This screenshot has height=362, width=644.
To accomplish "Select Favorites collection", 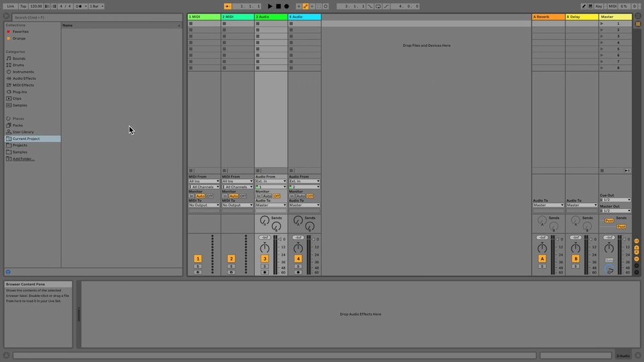I will pos(20,32).
